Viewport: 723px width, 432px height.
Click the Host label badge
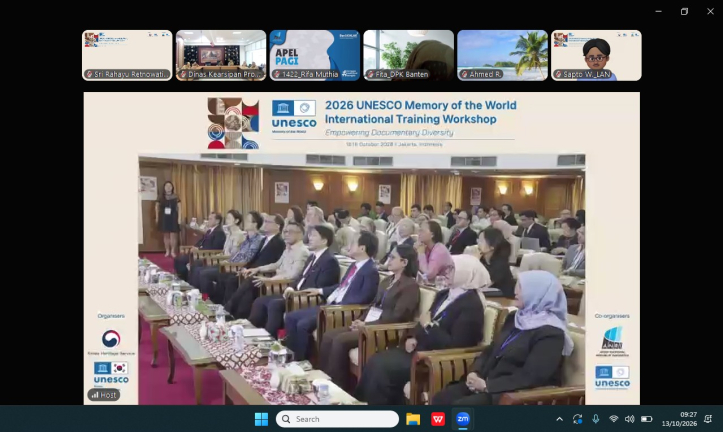click(x=104, y=395)
